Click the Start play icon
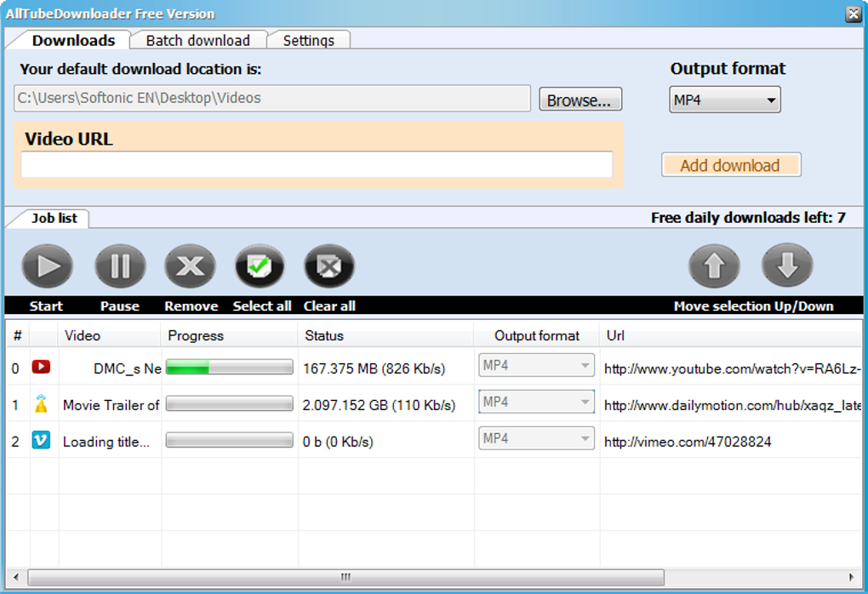Image resolution: width=868 pixels, height=594 pixels. (x=47, y=266)
